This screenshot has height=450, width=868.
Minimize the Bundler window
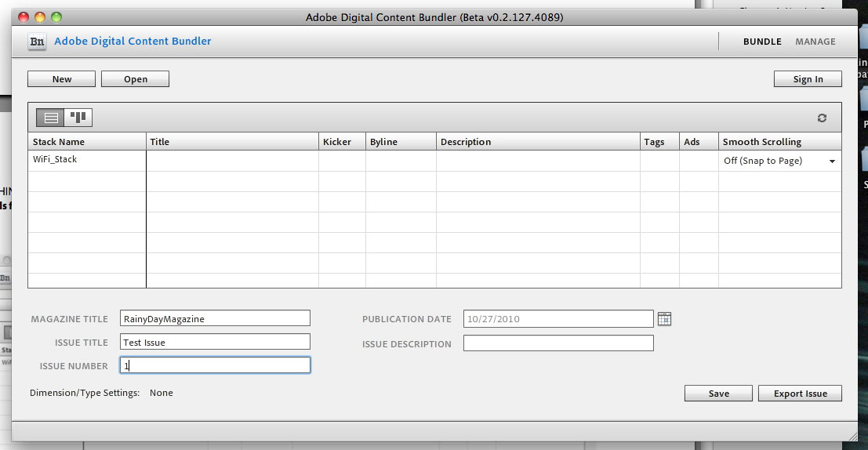coord(40,17)
